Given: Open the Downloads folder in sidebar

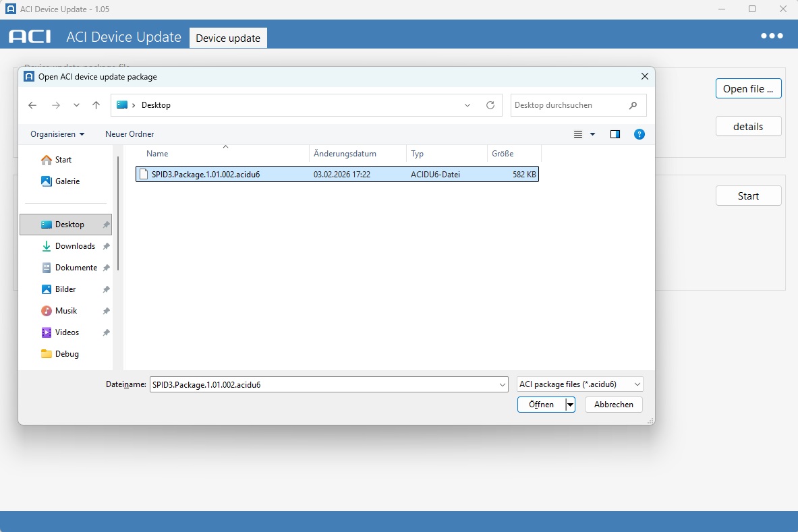Looking at the screenshot, I should (75, 246).
